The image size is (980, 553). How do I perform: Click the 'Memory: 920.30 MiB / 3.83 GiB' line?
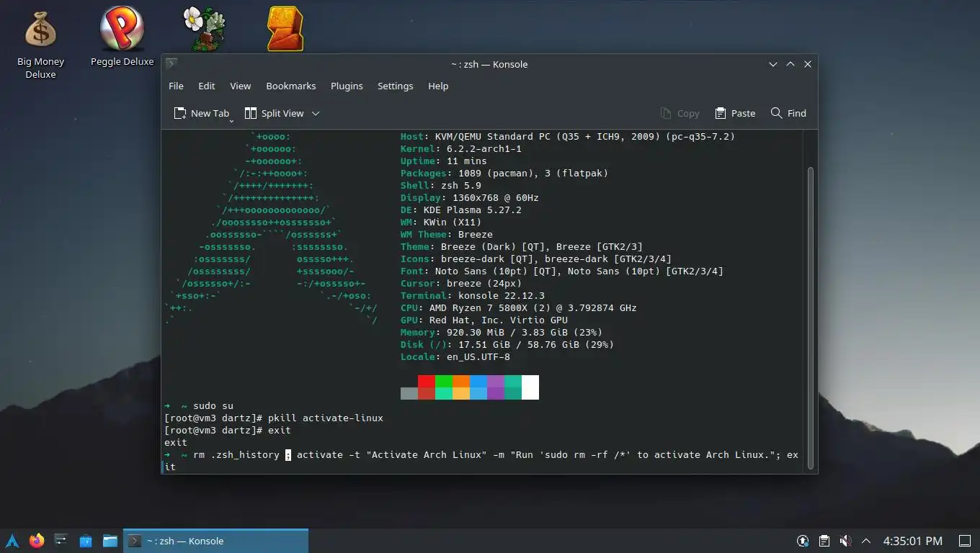[502, 332]
